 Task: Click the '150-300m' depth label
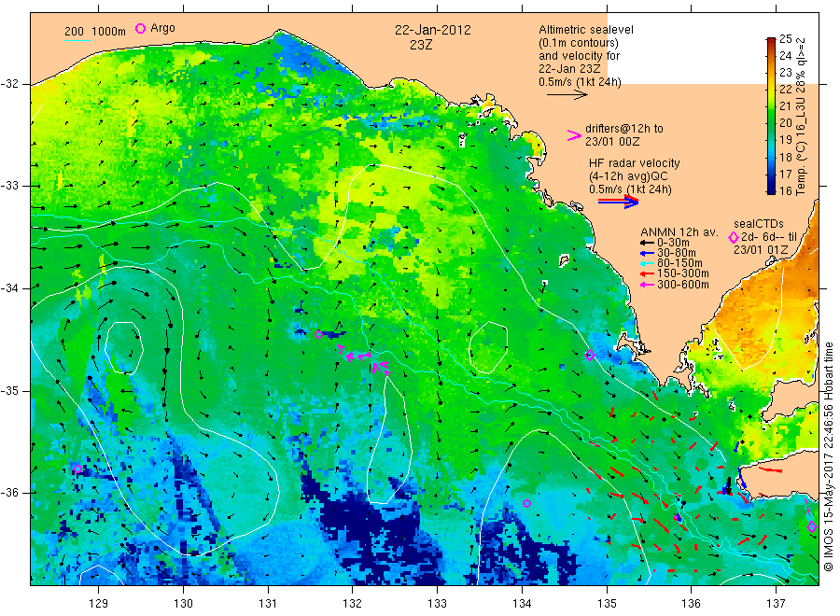[683, 273]
